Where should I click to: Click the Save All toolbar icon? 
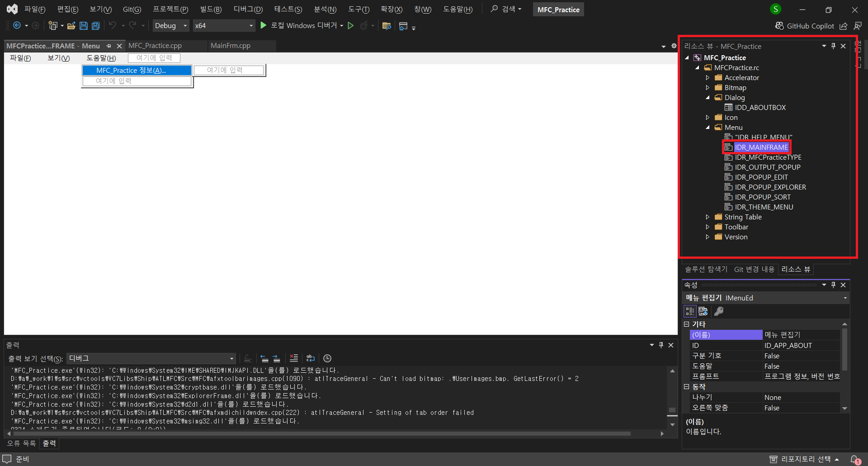pos(96,26)
